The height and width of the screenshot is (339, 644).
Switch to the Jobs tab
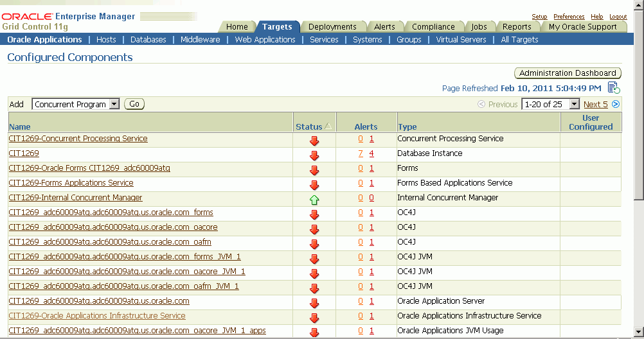coord(479,27)
